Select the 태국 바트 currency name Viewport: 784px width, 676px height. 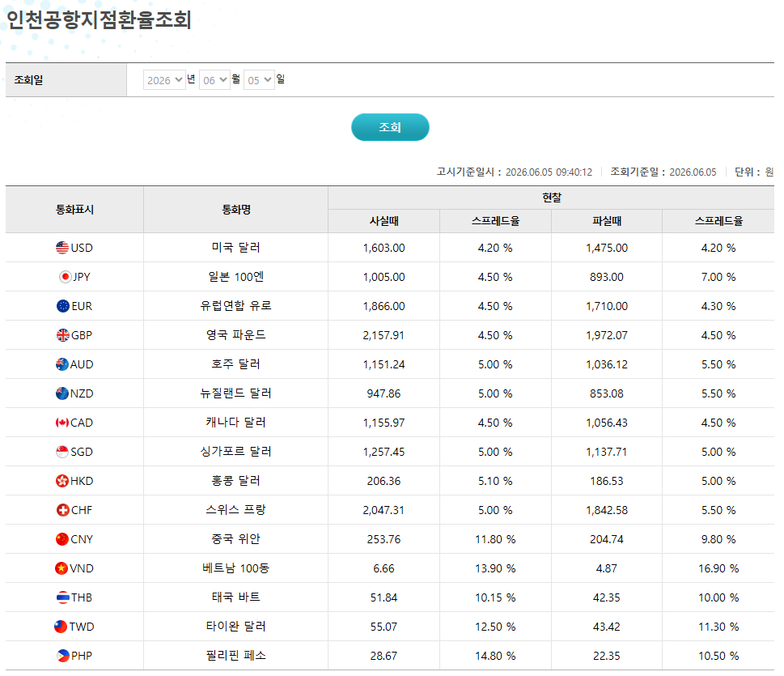[236, 597]
